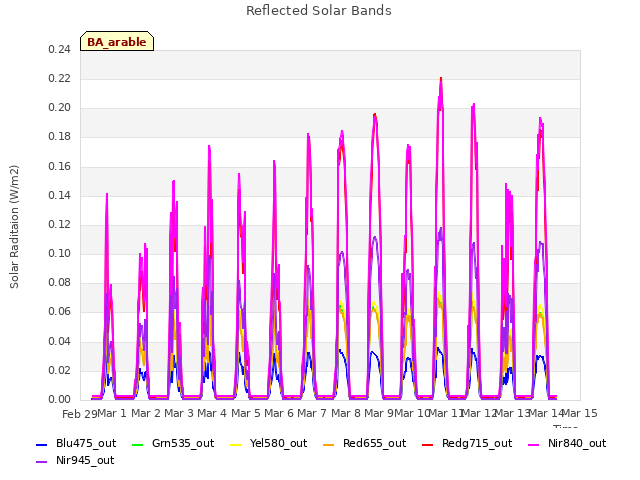Click the 0.24 y-axis tick label
Screen dimensions: 640x480
60,49
